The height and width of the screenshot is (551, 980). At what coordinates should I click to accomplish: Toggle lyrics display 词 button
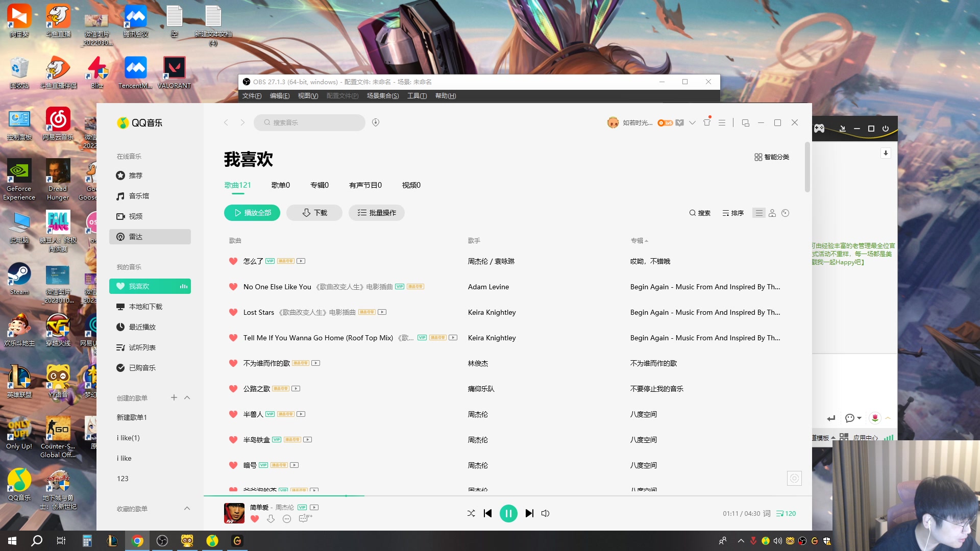767,513
